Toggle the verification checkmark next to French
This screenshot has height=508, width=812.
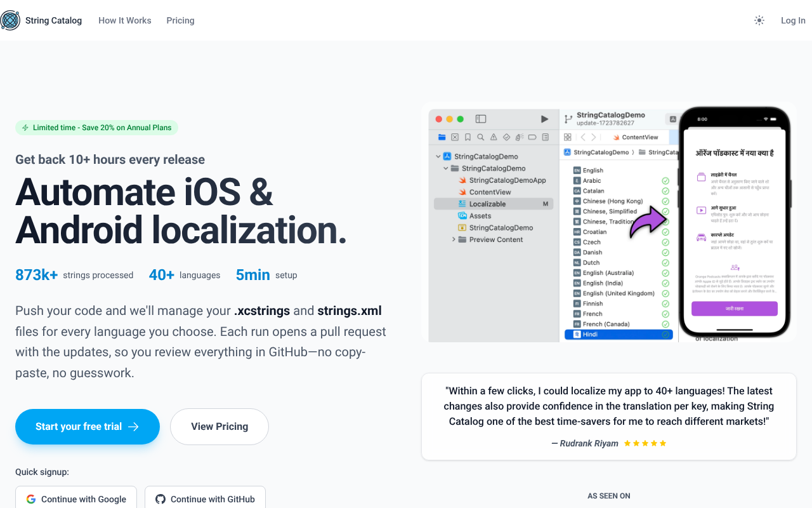click(665, 314)
